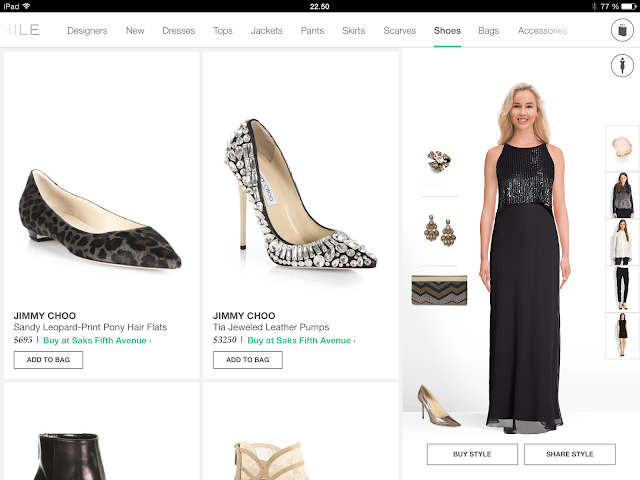Tap the Tia Jeweled Leather Pumps title
640x480 pixels.
coord(271,327)
